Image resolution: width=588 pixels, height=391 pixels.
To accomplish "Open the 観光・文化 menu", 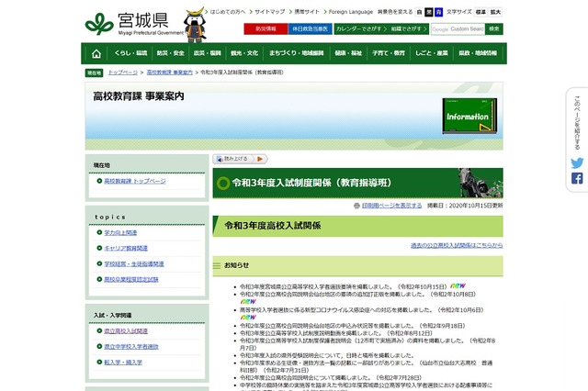I will [244, 53].
